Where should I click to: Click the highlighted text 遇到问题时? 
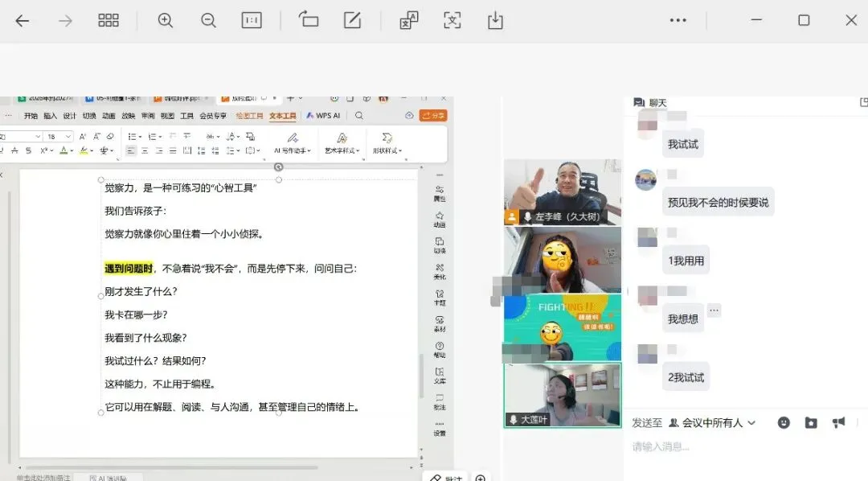tap(129, 269)
